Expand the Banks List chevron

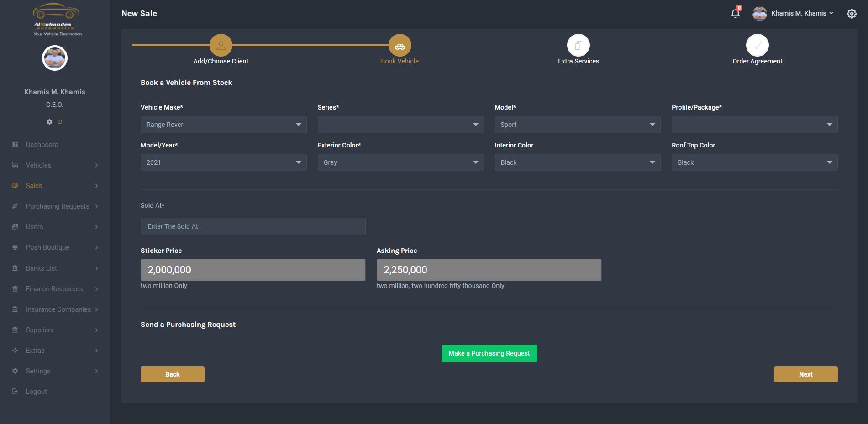[x=96, y=268]
